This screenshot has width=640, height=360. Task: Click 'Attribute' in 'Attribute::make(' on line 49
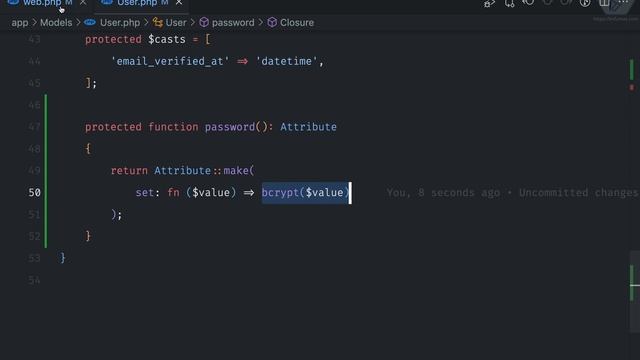click(182, 171)
